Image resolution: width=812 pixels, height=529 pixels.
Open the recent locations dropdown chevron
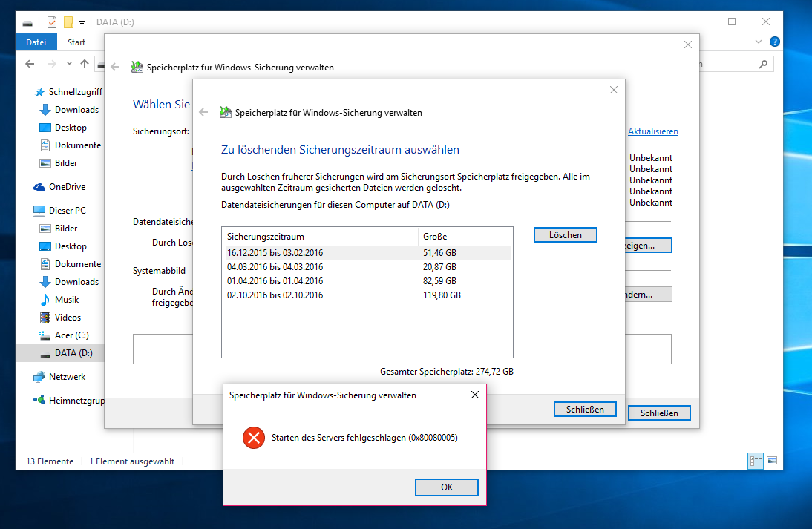(x=69, y=64)
